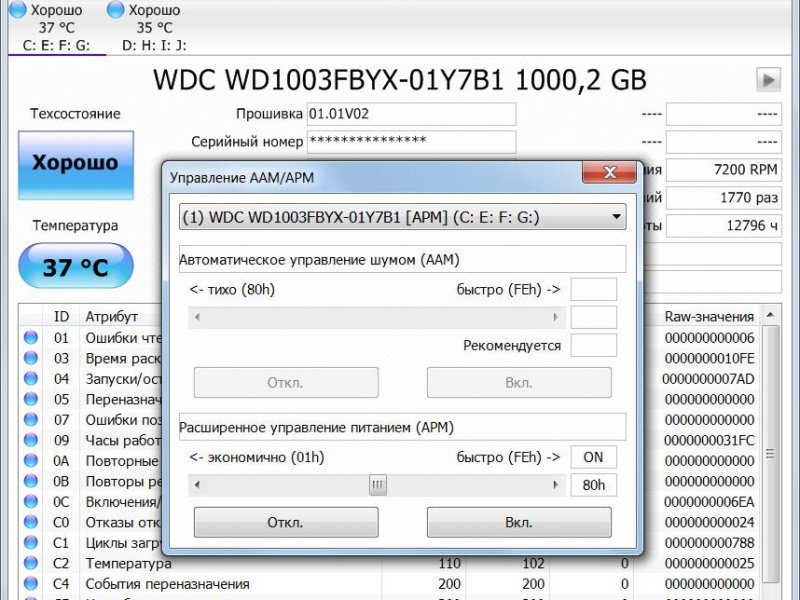The width and height of the screenshot is (800, 600).
Task: Close the Управление AAM/APM dialog
Action: click(x=609, y=172)
